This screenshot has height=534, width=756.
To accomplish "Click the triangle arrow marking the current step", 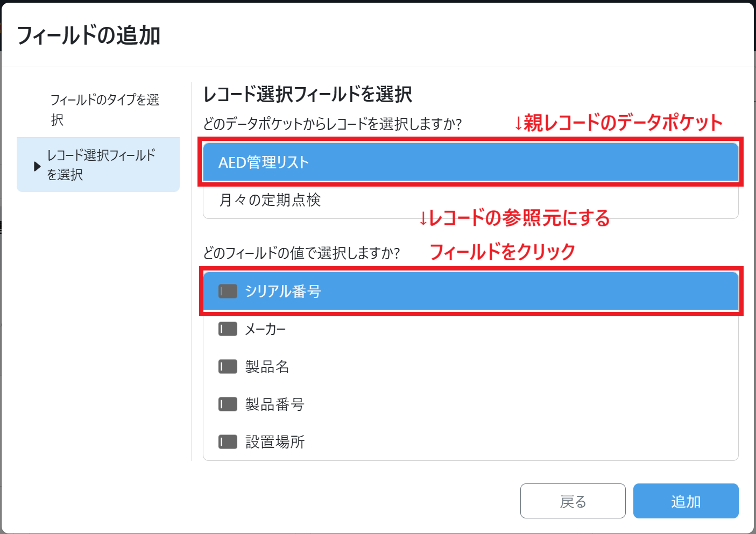I will (x=37, y=166).
